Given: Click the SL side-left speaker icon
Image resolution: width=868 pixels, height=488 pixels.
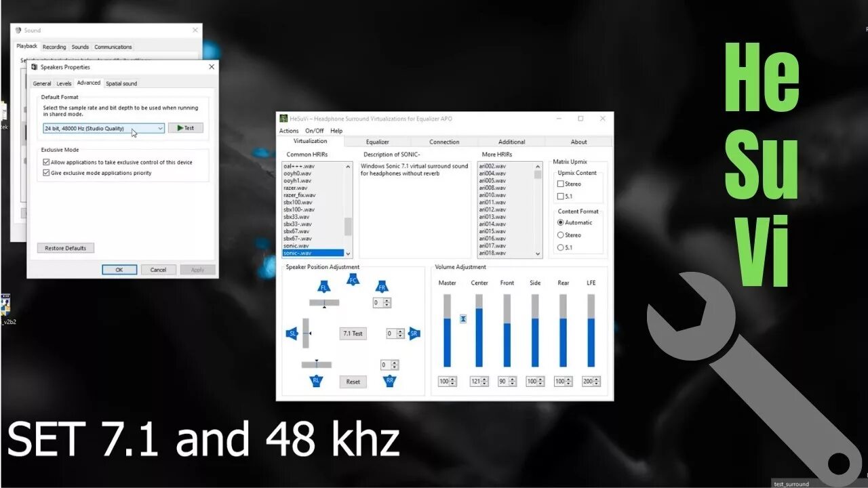Looking at the screenshot, I should click(293, 333).
